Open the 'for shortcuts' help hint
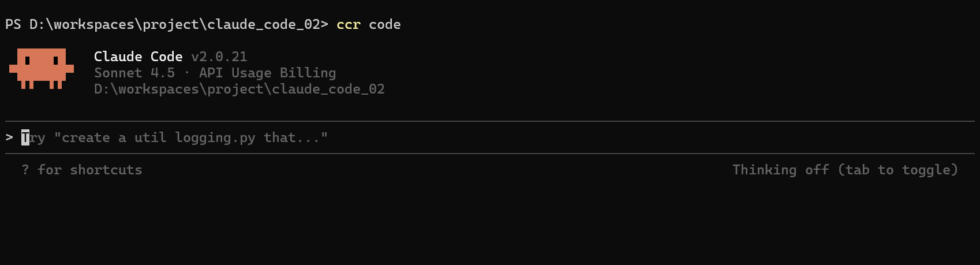980x265 pixels. 89,170
